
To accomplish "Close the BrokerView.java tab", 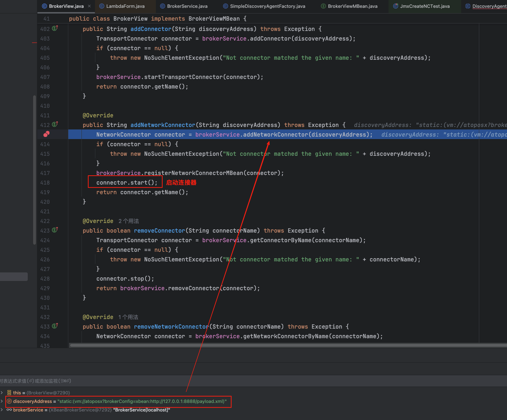I will [89, 6].
